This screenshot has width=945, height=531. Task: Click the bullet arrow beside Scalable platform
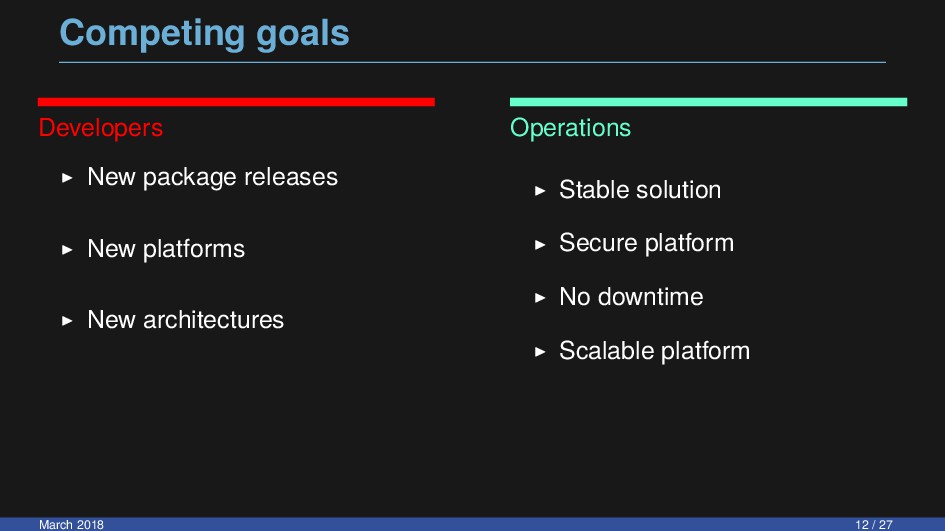pyautogui.click(x=540, y=352)
